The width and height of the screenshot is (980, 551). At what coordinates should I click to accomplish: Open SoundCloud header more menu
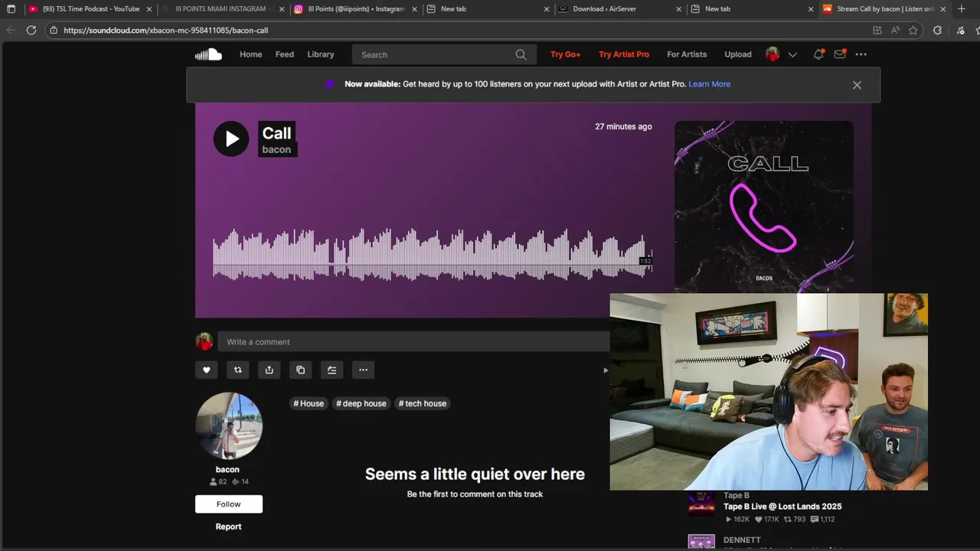(x=861, y=54)
